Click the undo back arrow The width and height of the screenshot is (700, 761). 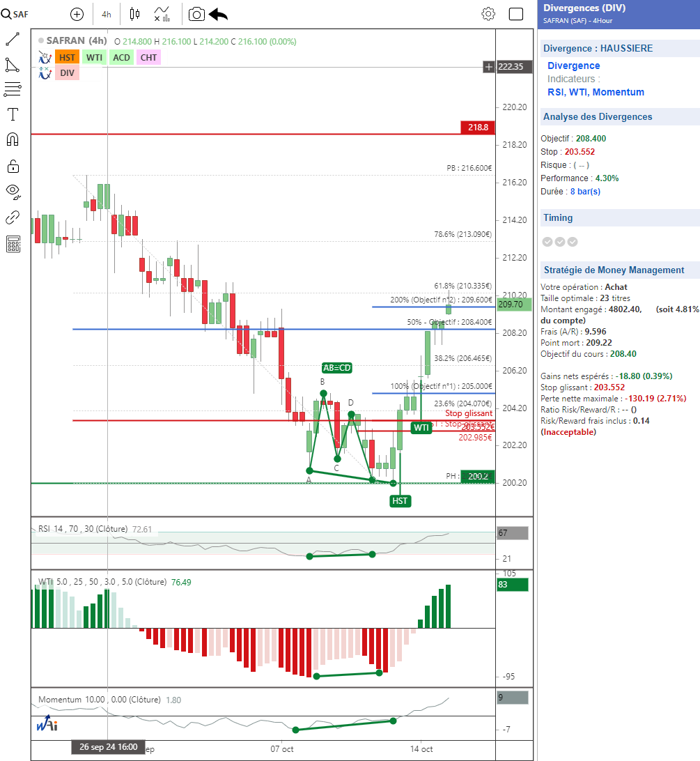point(219,15)
